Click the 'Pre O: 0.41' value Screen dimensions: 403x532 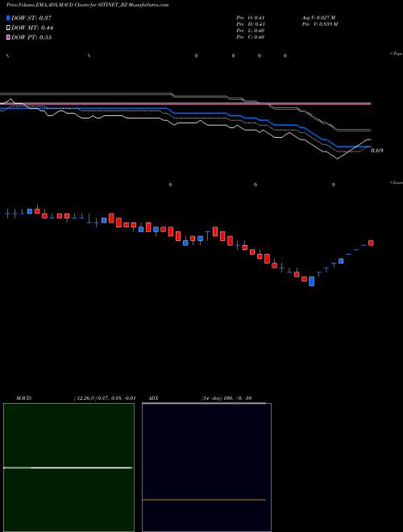click(x=251, y=18)
